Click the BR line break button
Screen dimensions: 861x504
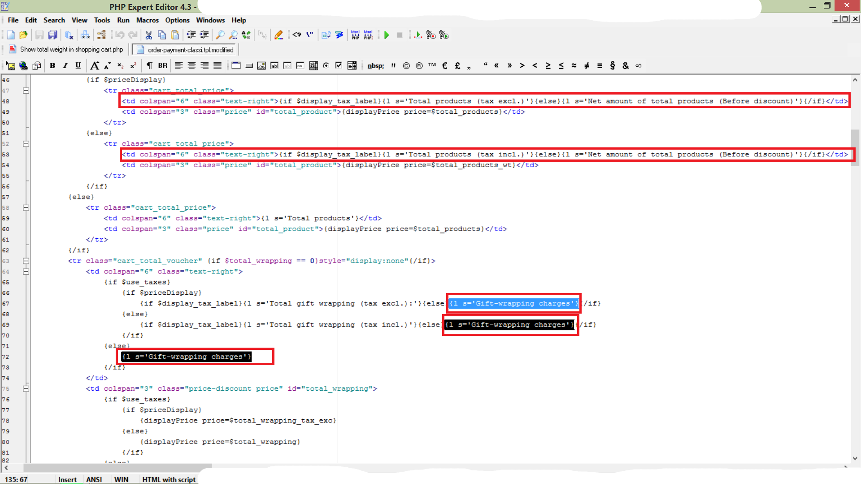tap(162, 65)
